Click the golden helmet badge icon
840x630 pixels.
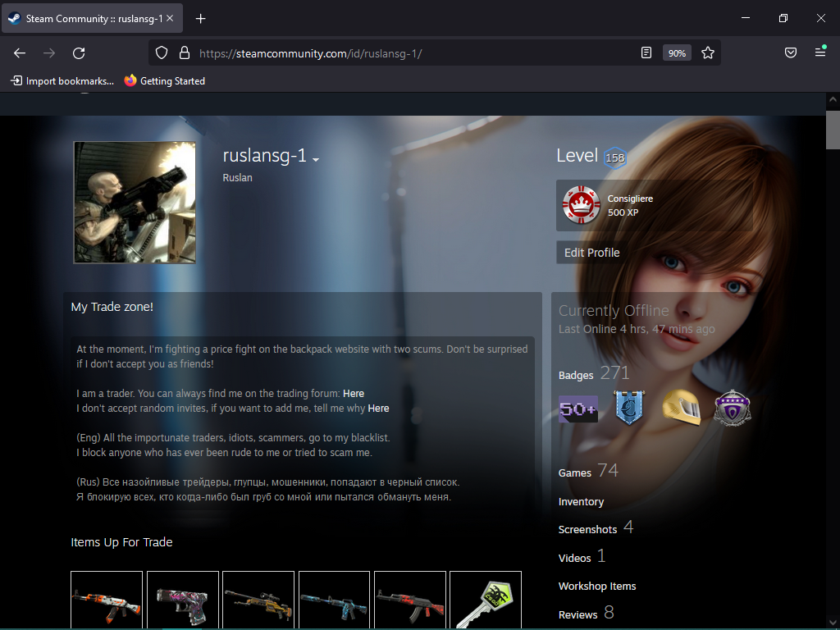pyautogui.click(x=681, y=408)
